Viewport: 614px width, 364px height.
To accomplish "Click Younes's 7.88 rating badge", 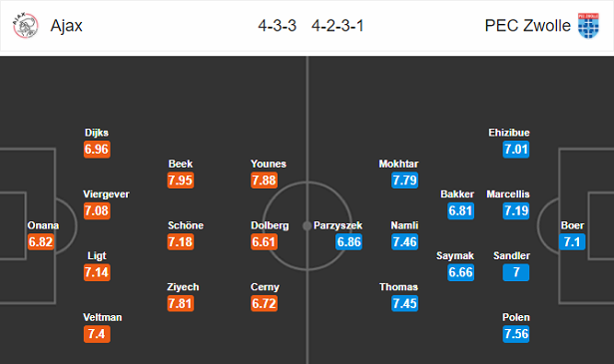I will (265, 181).
